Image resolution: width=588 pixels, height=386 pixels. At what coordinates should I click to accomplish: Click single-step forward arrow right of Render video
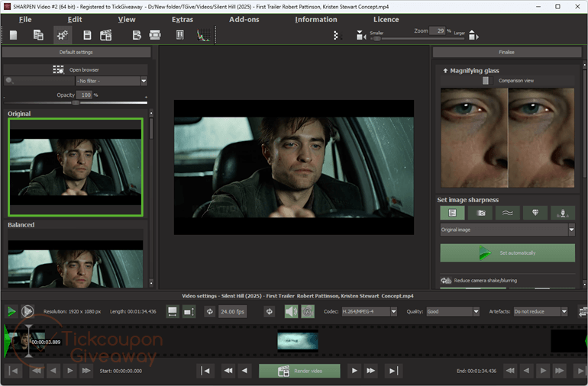coord(354,371)
